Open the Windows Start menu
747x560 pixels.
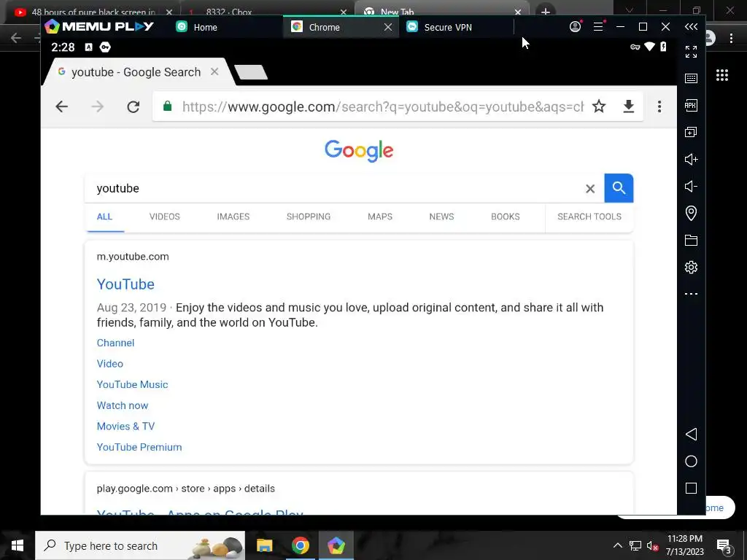click(18, 545)
